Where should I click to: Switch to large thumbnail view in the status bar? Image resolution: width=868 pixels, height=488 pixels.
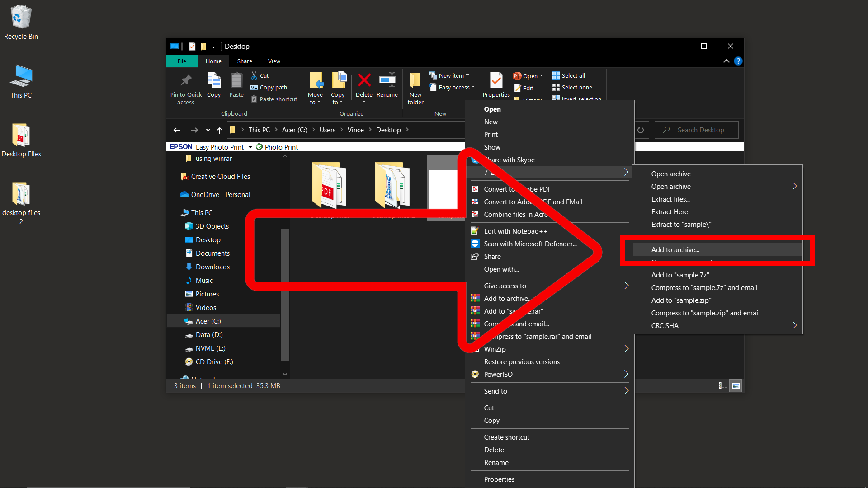point(735,385)
